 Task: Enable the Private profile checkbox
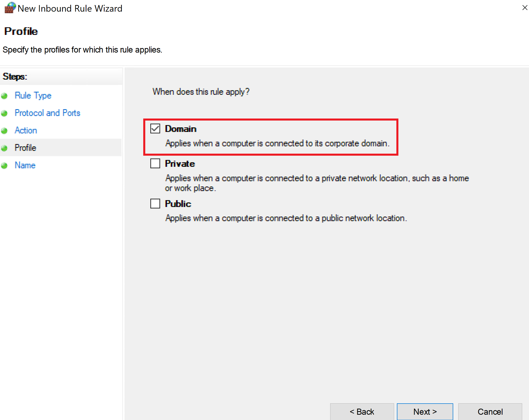pyautogui.click(x=155, y=164)
